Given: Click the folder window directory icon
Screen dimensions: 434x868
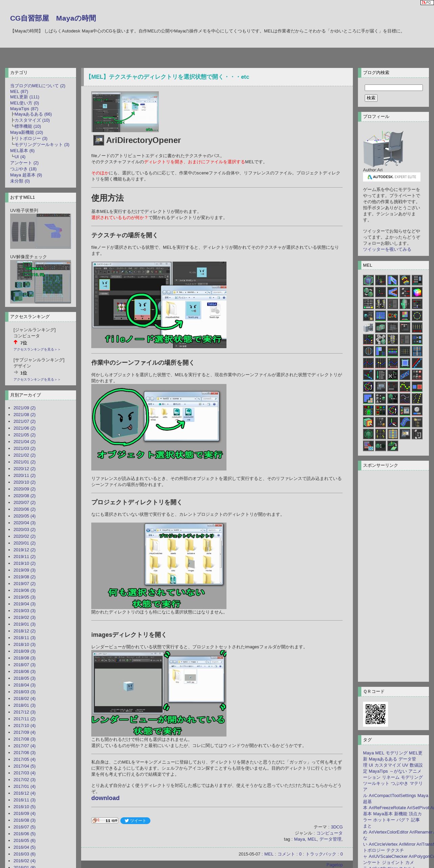Looking at the screenshot, I should (405, 434).
